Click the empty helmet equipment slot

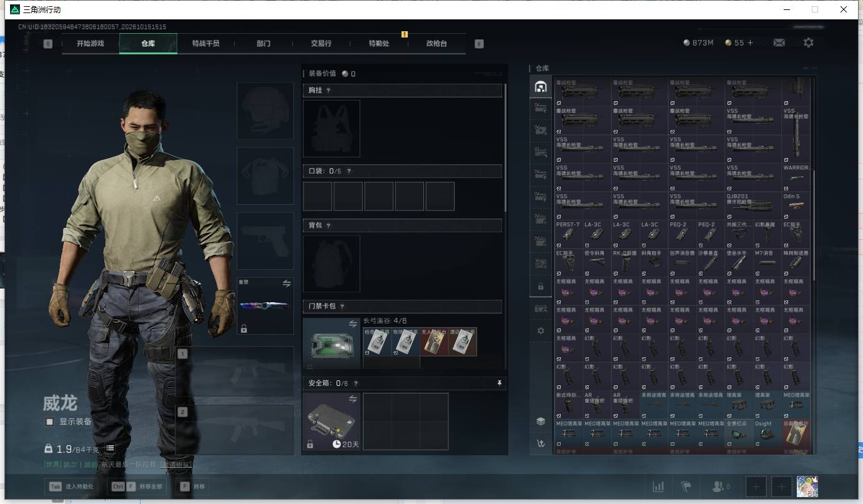click(265, 111)
